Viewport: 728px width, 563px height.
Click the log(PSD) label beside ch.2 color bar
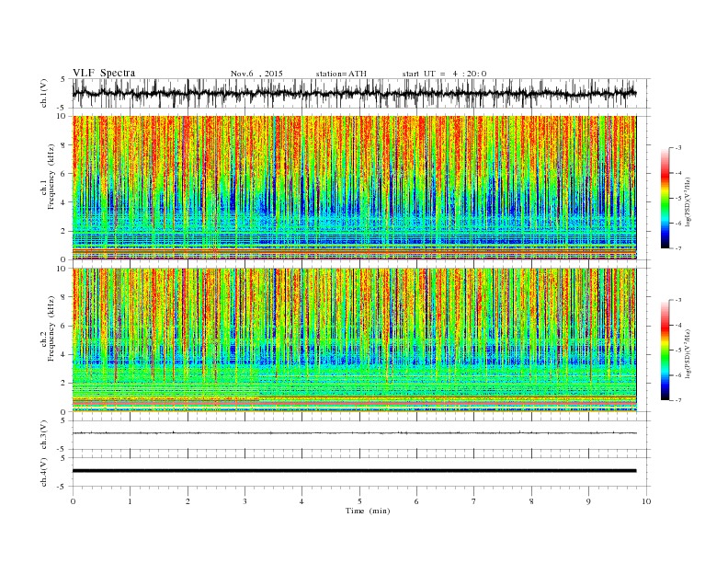688,353
